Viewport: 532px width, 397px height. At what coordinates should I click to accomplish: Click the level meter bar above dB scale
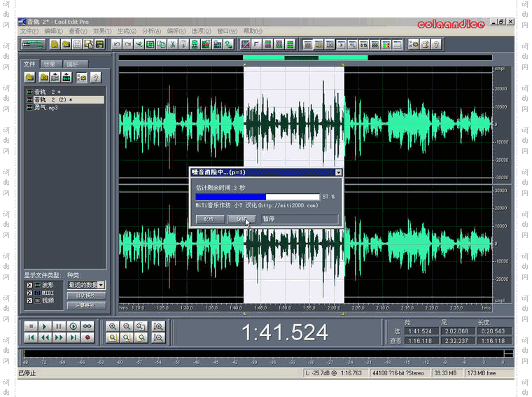[x=264, y=354]
